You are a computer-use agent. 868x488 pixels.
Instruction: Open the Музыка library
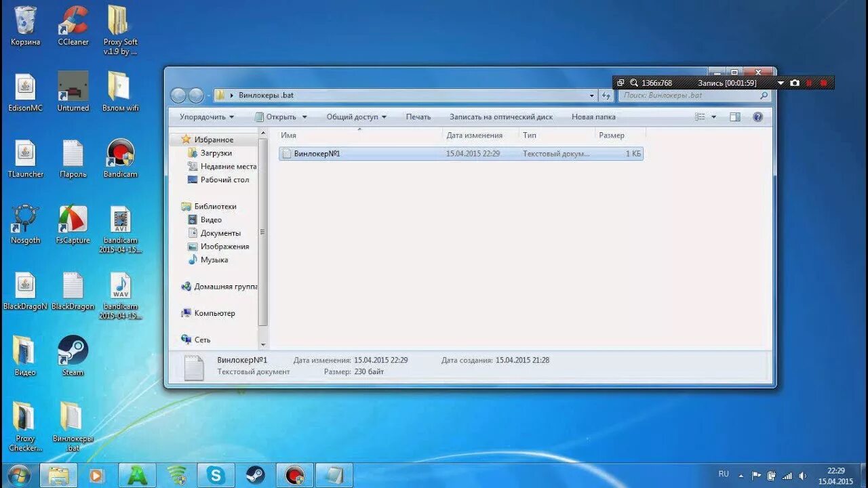208,260
